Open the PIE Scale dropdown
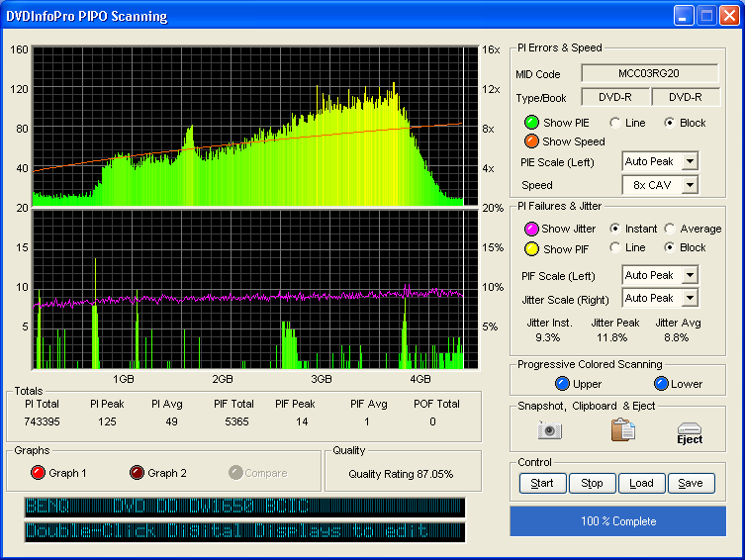 click(x=690, y=161)
